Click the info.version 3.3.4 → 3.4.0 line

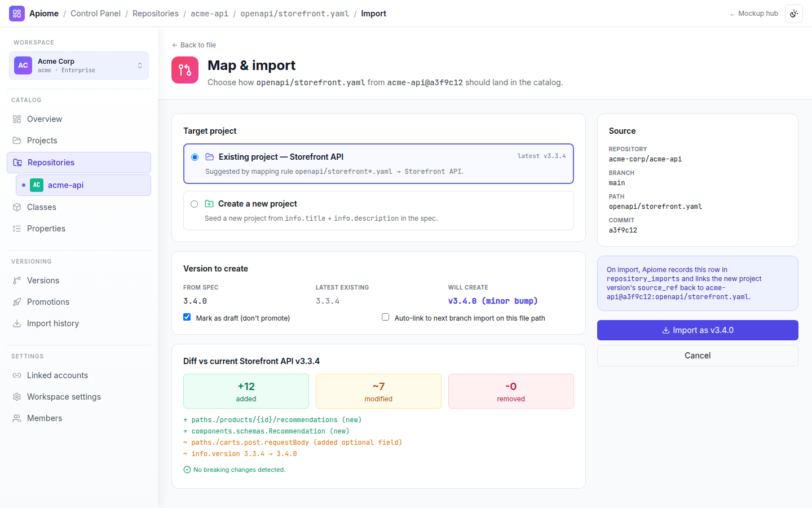(x=240, y=454)
